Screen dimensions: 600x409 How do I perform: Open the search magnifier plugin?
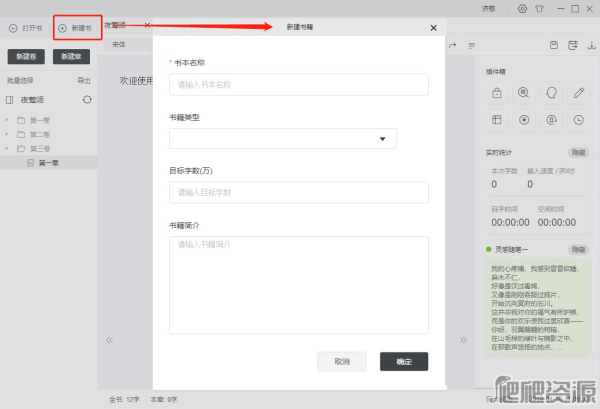click(x=524, y=93)
